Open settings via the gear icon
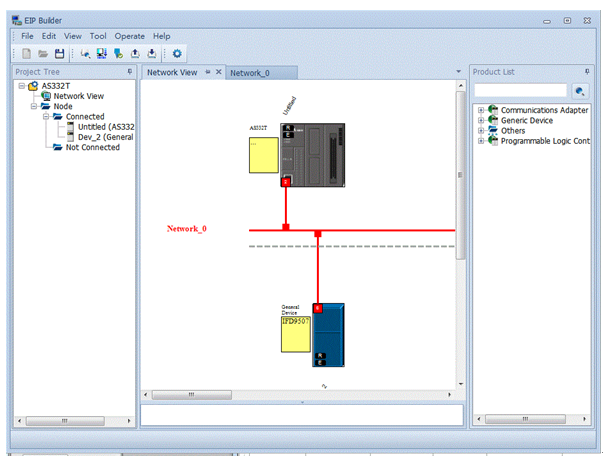Viewport: 603px width, 459px height. point(177,53)
